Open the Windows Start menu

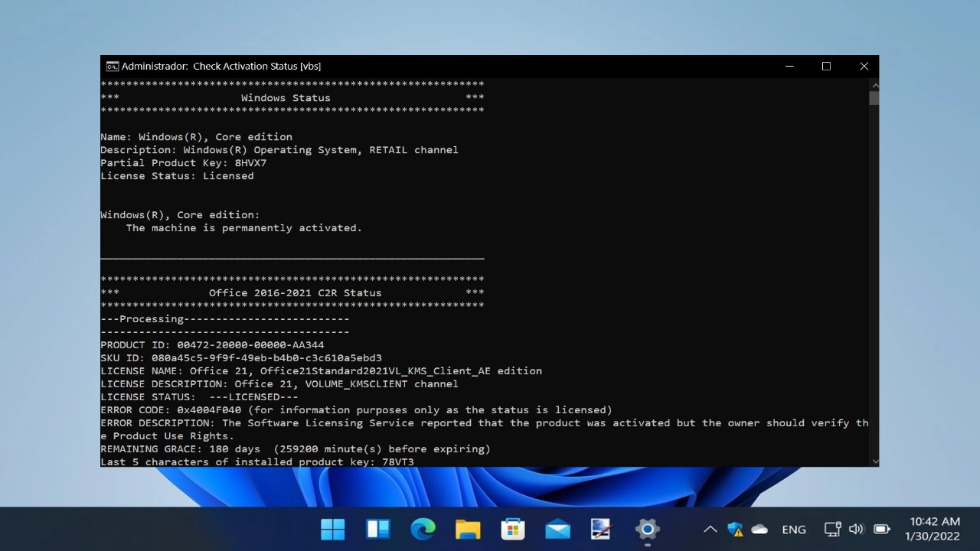[x=332, y=529]
